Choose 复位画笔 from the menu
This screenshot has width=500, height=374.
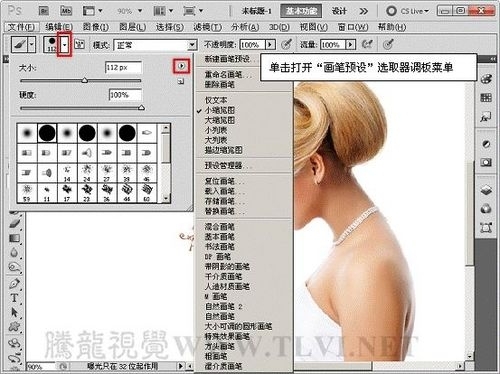(224, 181)
